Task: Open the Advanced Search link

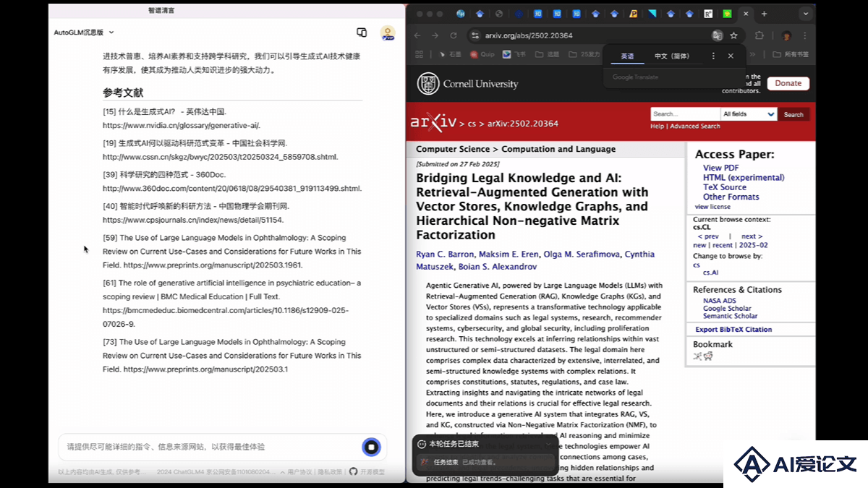Action: [695, 127]
